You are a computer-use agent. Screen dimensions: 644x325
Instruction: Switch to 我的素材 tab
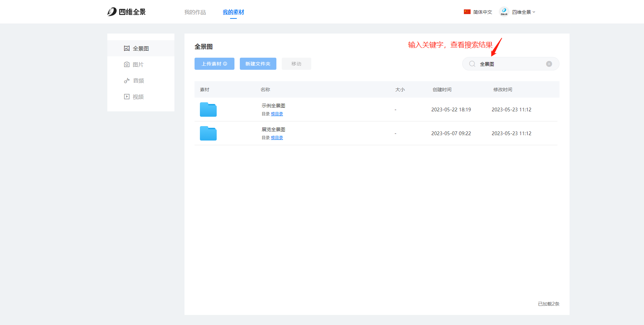[x=233, y=12]
